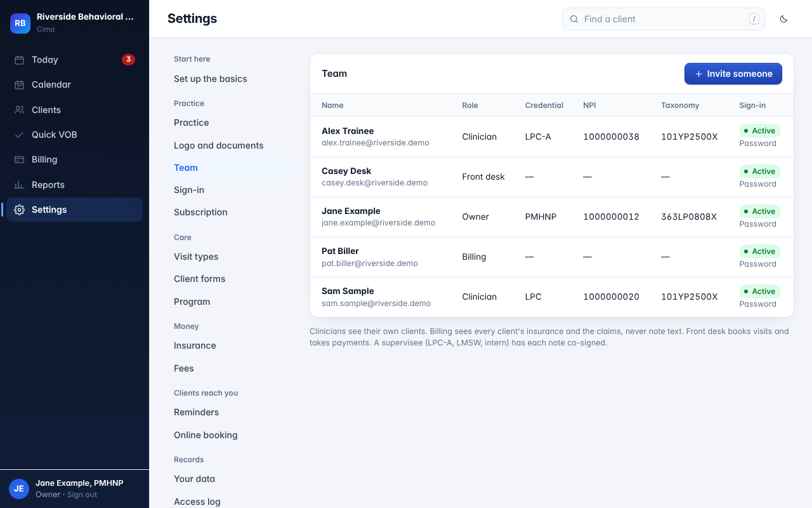812x508 pixels.
Task: Open Logo and documents settings
Action: point(231,145)
